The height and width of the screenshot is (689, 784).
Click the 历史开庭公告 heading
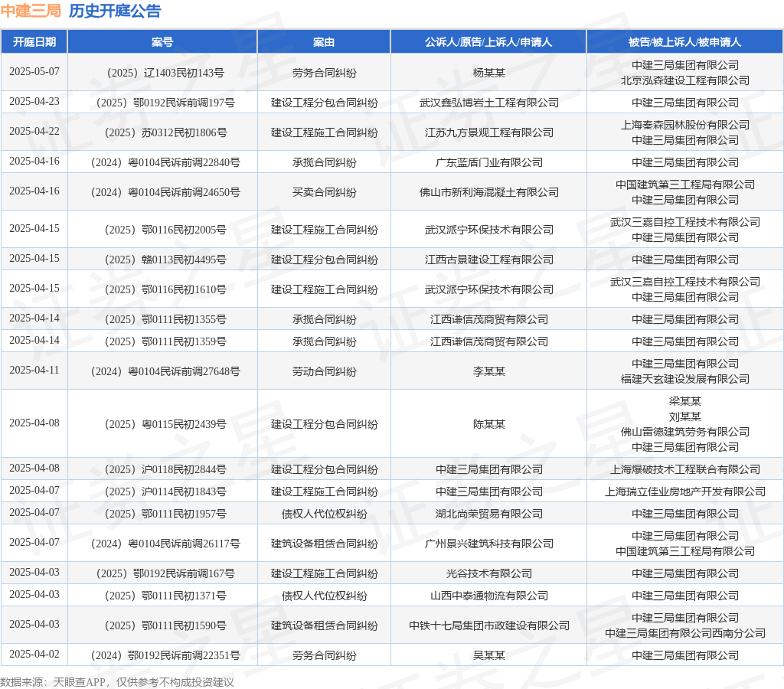click(115, 11)
